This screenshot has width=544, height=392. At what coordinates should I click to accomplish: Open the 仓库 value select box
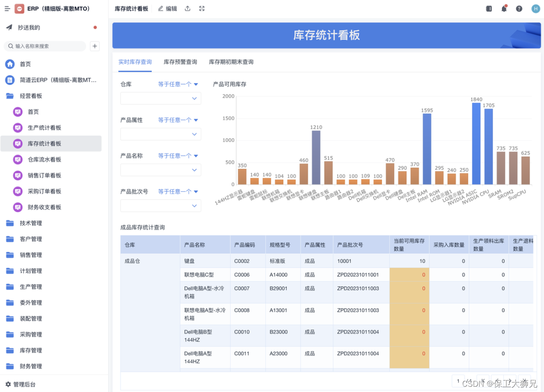(161, 98)
